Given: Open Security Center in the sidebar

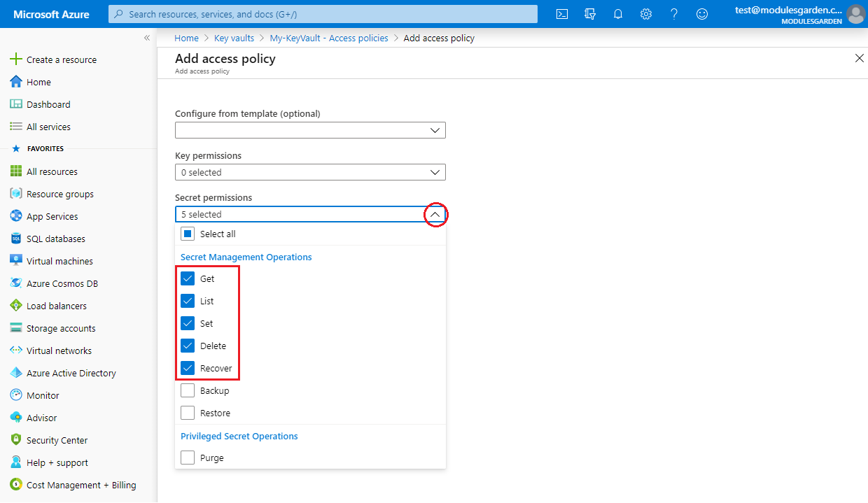Looking at the screenshot, I should 57,440.
